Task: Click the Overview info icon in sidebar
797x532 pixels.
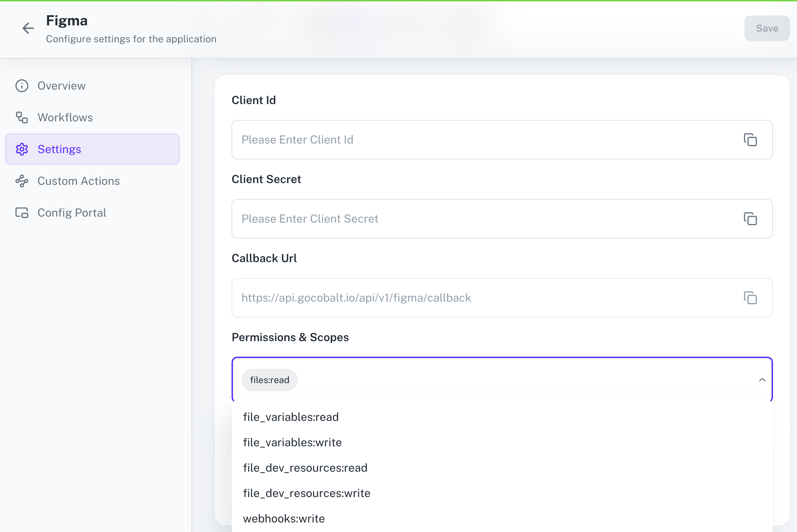Action: [x=22, y=86]
